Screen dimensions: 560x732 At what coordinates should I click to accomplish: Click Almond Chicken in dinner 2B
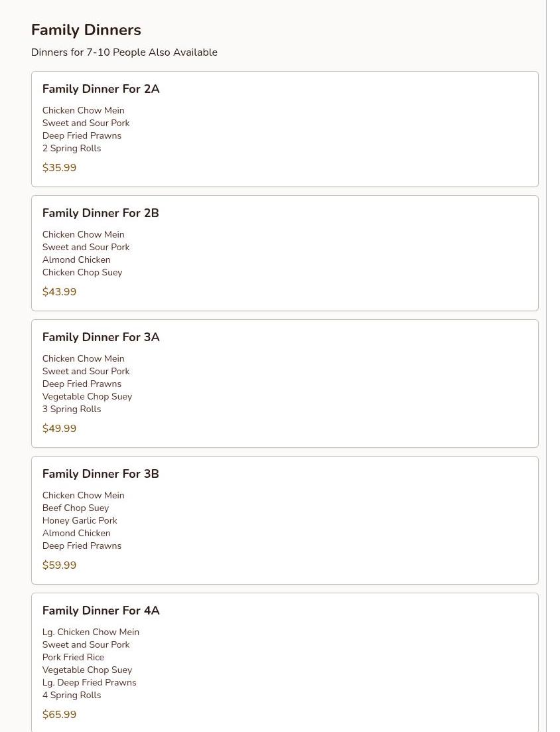pyautogui.click(x=76, y=260)
